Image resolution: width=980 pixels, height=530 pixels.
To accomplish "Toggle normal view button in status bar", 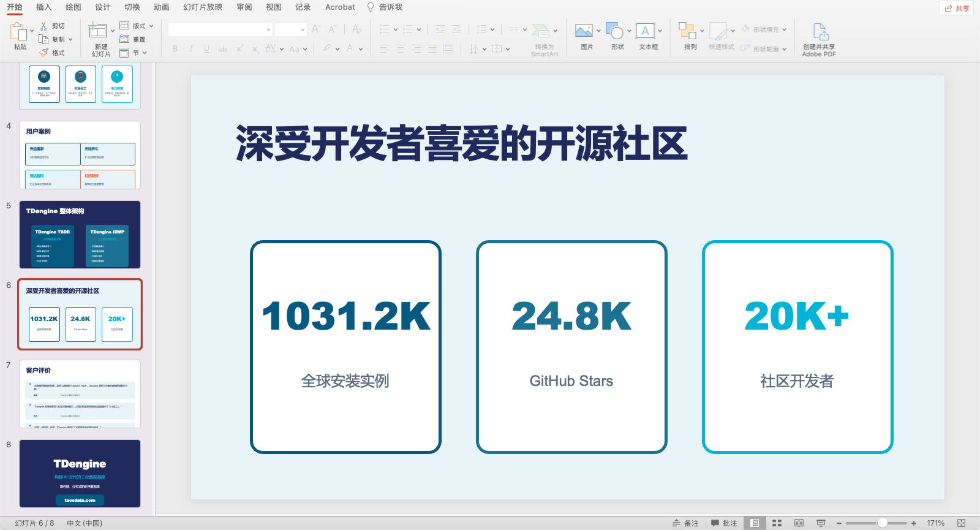I will pos(755,523).
